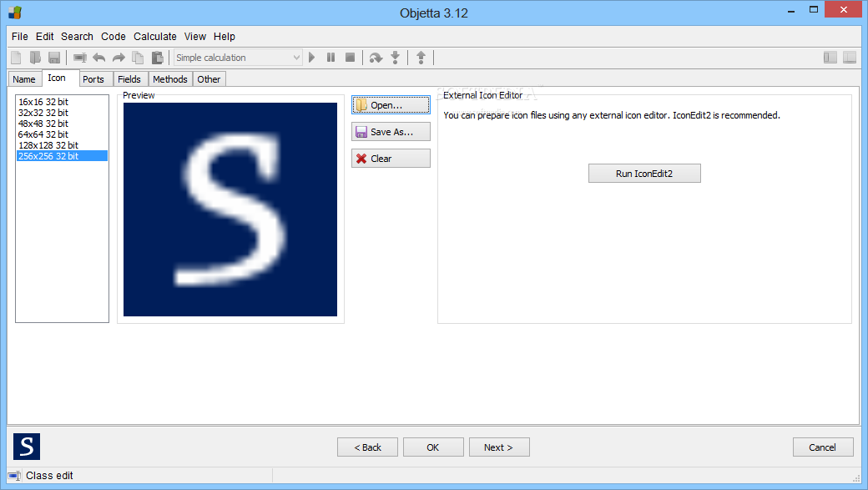Viewport: 868px width, 490px height.
Task: Select the Icon tab
Action: pos(60,78)
